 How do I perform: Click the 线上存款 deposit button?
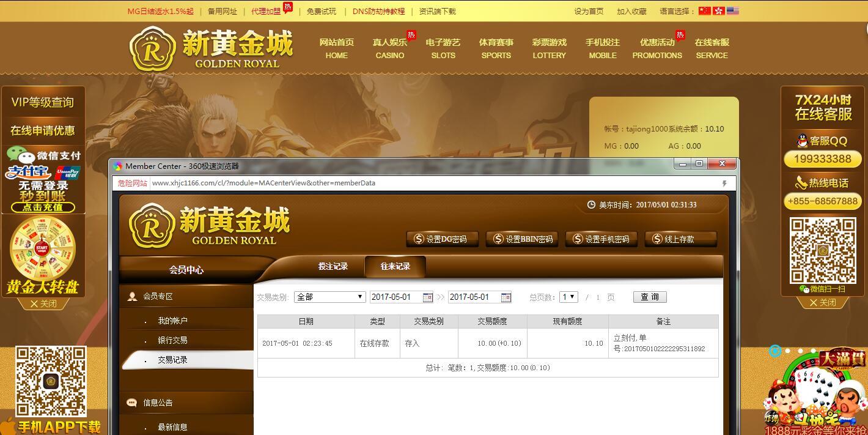pyautogui.click(x=680, y=239)
